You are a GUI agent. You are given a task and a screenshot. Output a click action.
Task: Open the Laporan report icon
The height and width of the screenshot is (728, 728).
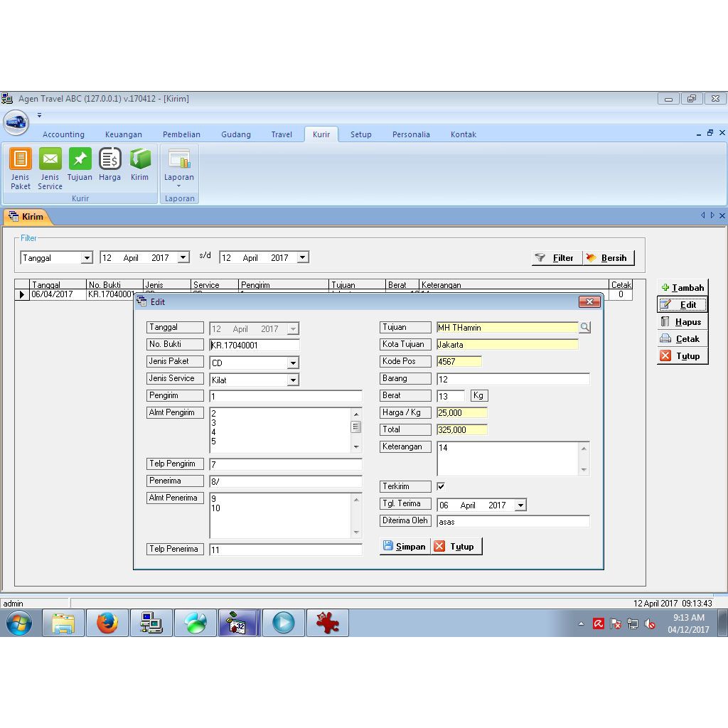(x=179, y=161)
